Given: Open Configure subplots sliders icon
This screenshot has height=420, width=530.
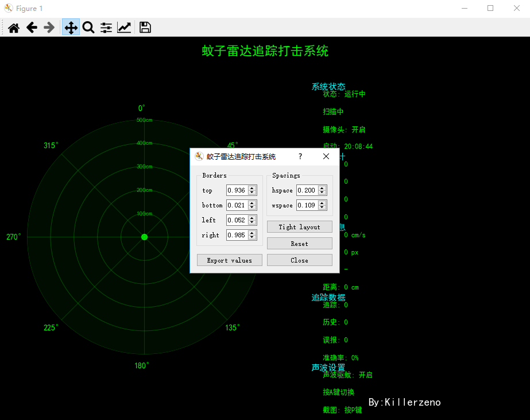Looking at the screenshot, I should 106,28.
